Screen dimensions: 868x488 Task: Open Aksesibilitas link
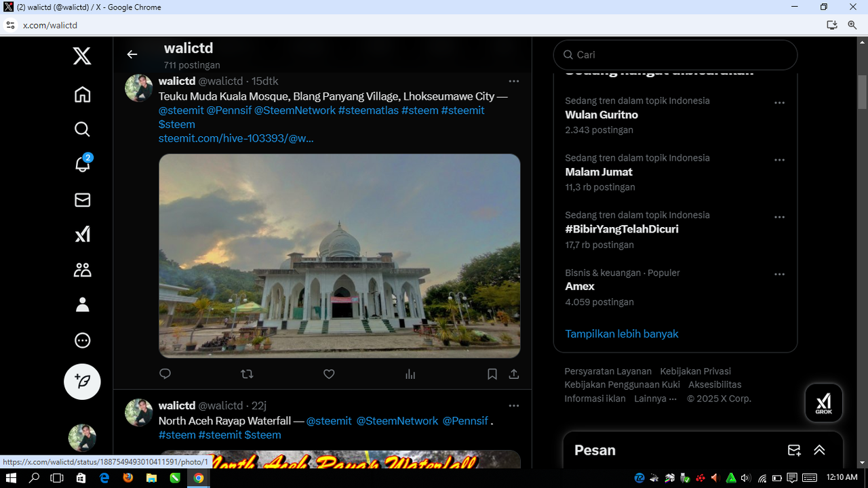click(715, 385)
